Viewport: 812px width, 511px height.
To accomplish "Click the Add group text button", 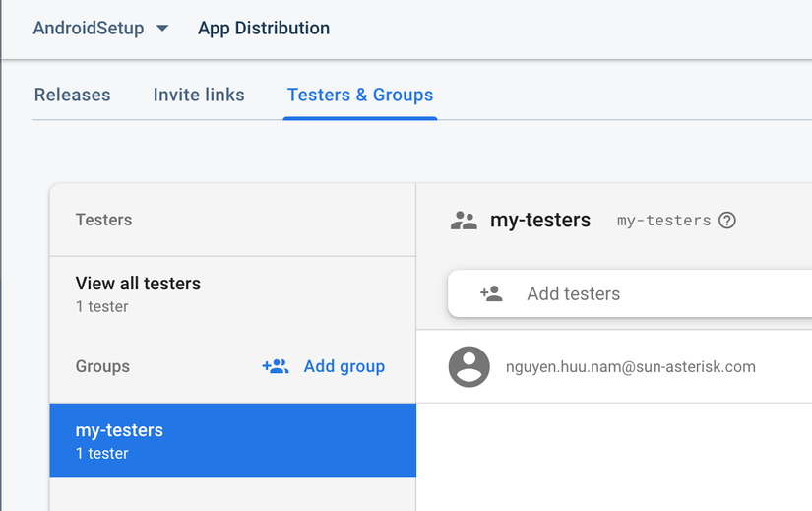I will (344, 366).
